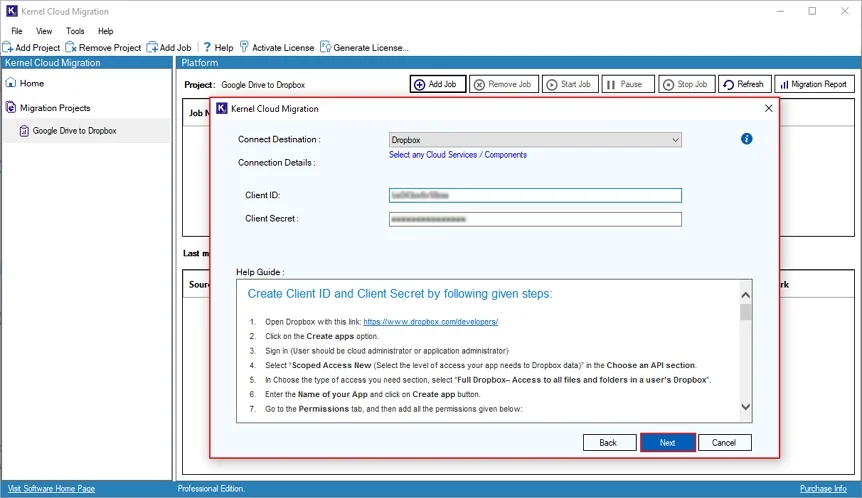
Task: Click the Next button
Action: point(667,442)
